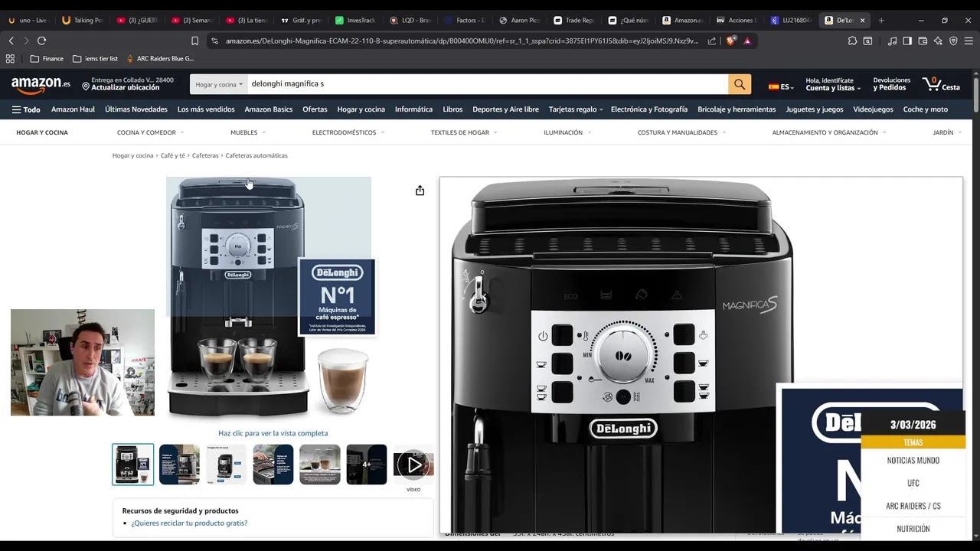
Task: Open the Leo AI sparkle icon
Action: tap(938, 41)
